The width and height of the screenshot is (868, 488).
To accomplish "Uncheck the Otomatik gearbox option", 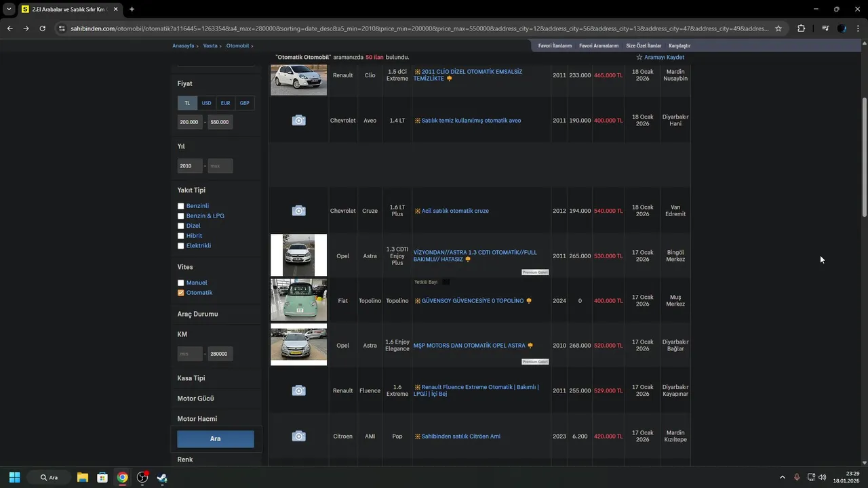I will (181, 293).
